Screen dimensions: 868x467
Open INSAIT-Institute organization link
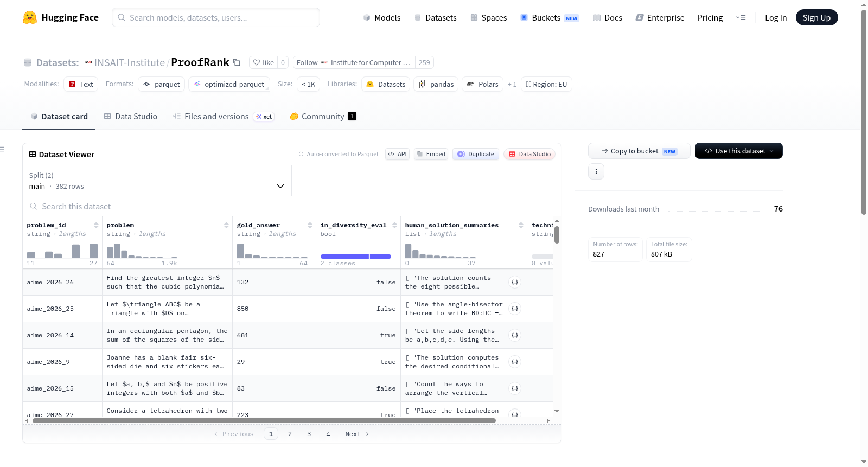click(x=129, y=62)
